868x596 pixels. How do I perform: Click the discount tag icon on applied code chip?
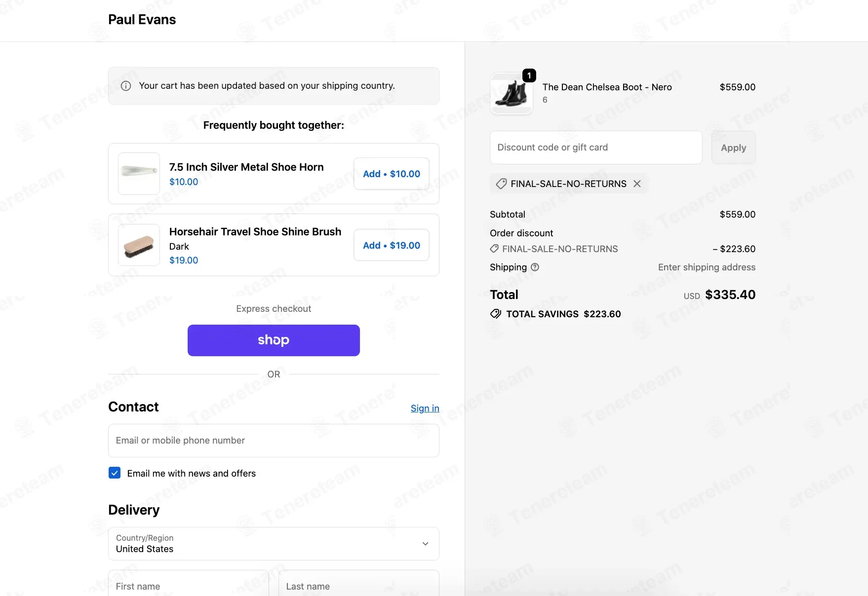[501, 184]
